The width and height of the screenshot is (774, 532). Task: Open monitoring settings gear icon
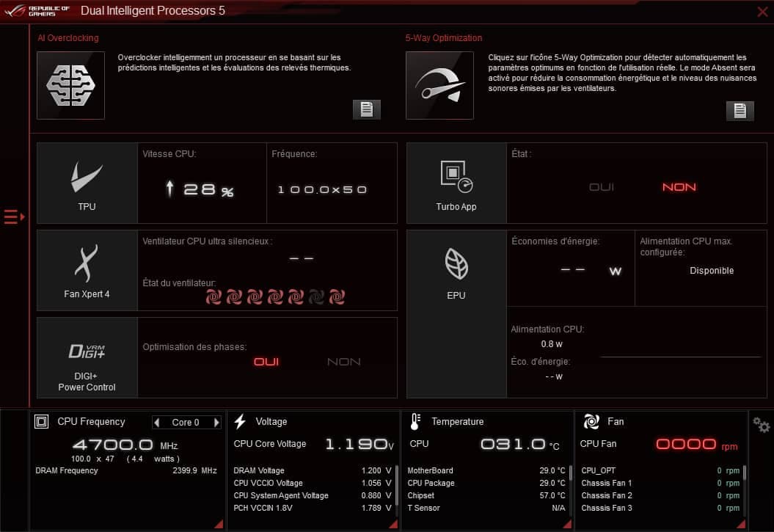[761, 425]
